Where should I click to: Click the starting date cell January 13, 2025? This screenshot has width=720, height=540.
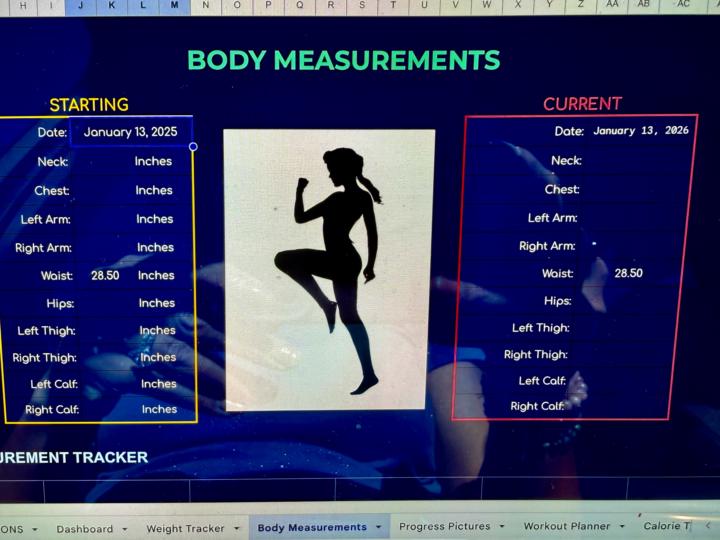tap(131, 132)
